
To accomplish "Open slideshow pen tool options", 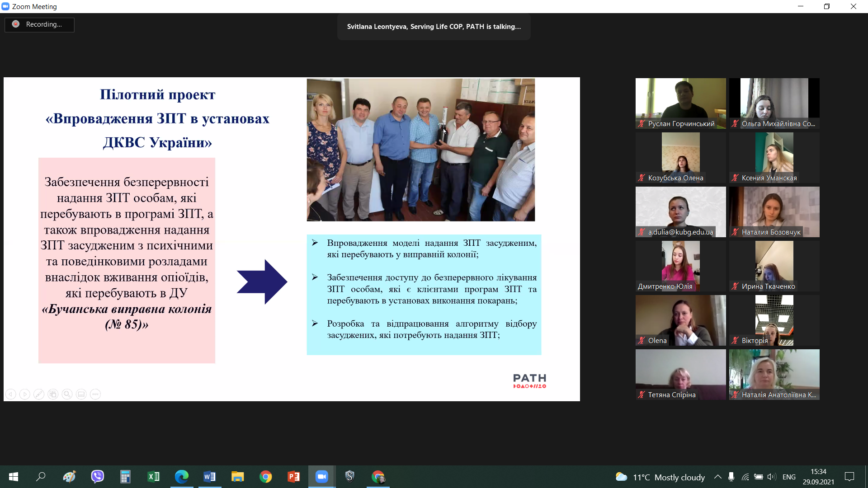I will click(x=39, y=394).
